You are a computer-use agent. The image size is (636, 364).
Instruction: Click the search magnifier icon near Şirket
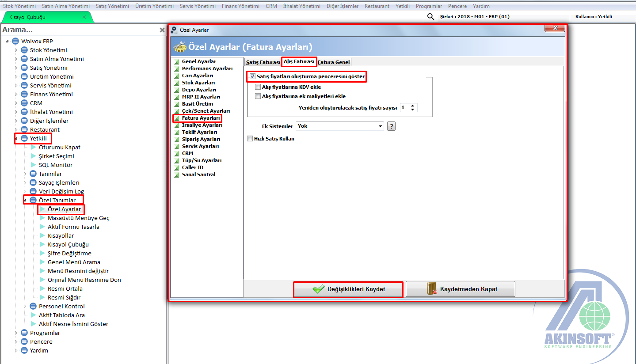pos(430,17)
